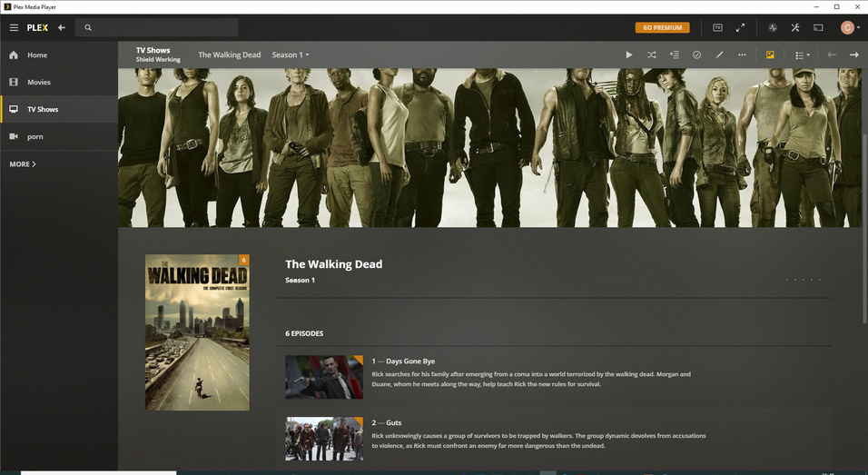Viewport: 868px width, 475px height.
Task: Go back using the top bar back arrow
Action: click(62, 27)
